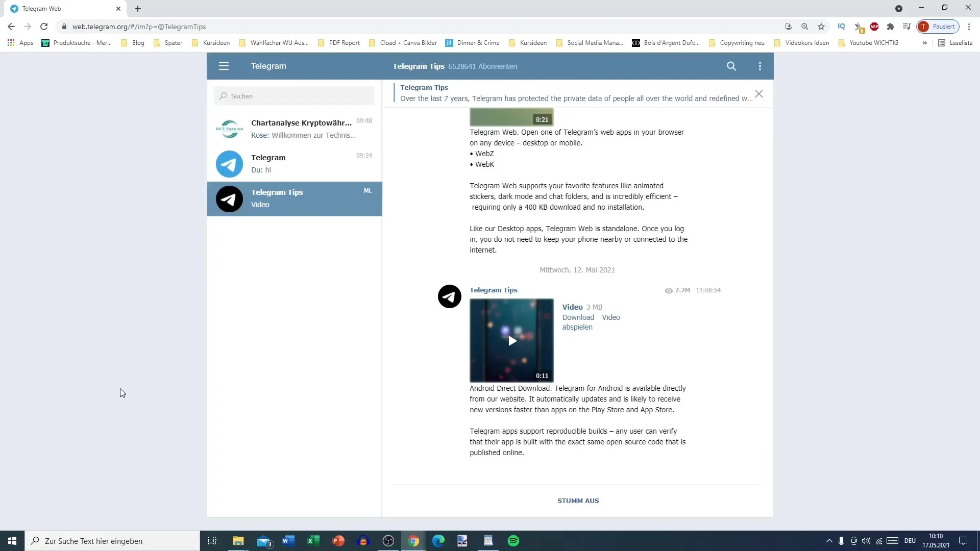Click the IQ extension icon
This screenshot has width=980, height=551.
tap(842, 27)
